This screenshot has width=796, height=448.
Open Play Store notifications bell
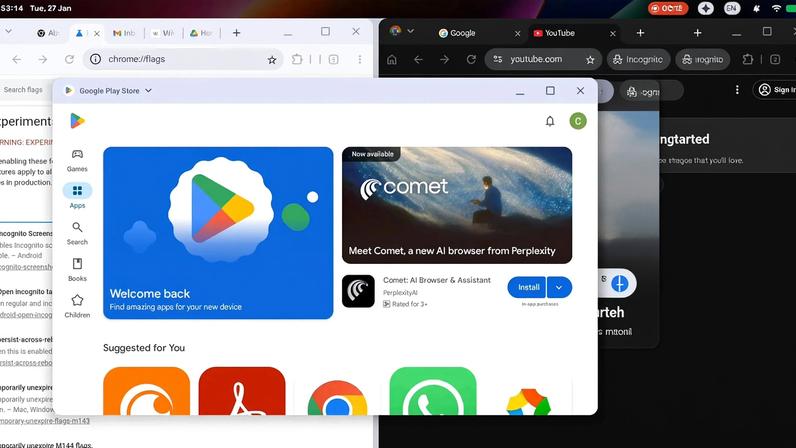[x=550, y=121]
